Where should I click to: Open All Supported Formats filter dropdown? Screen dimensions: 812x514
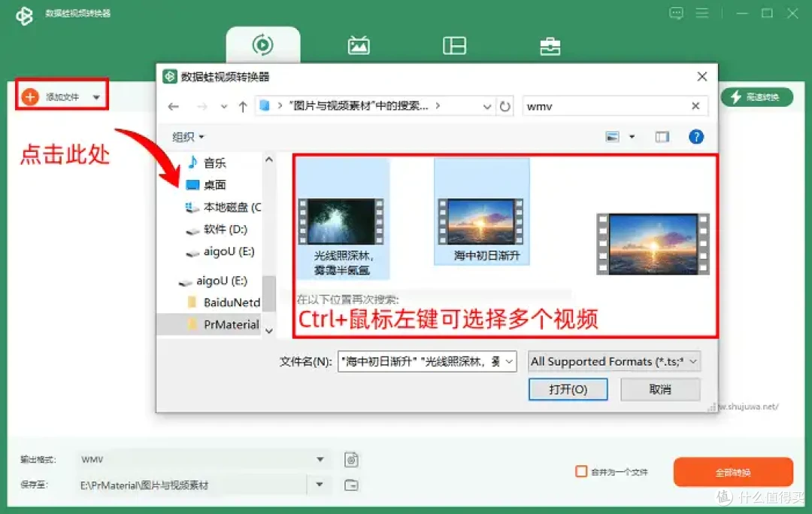614,361
